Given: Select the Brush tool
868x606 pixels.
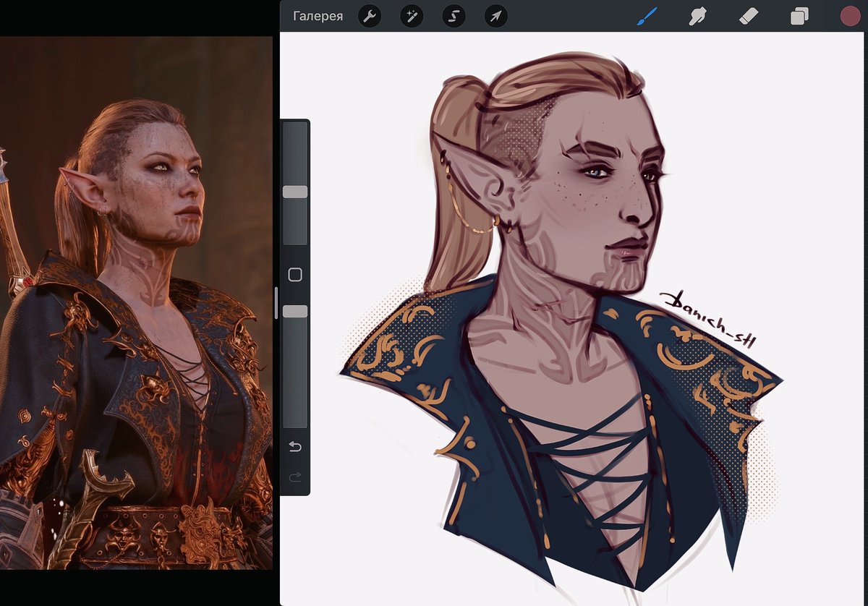Looking at the screenshot, I should click(647, 16).
